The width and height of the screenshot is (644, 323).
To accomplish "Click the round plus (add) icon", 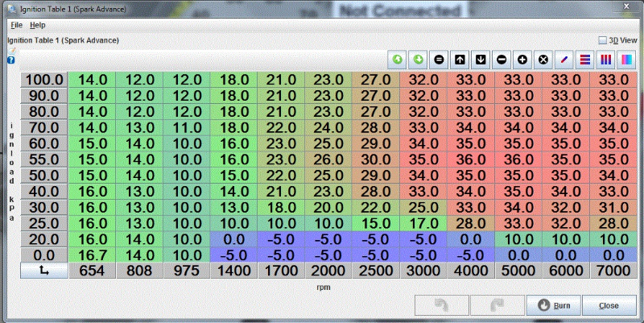I will 522,60.
